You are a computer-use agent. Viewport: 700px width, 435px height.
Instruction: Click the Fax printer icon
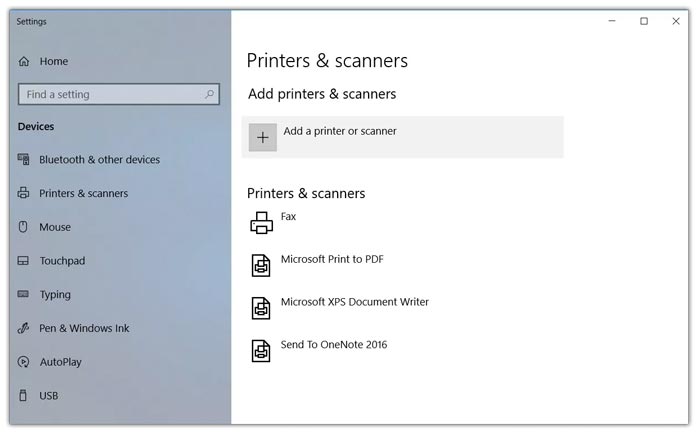[261, 222]
